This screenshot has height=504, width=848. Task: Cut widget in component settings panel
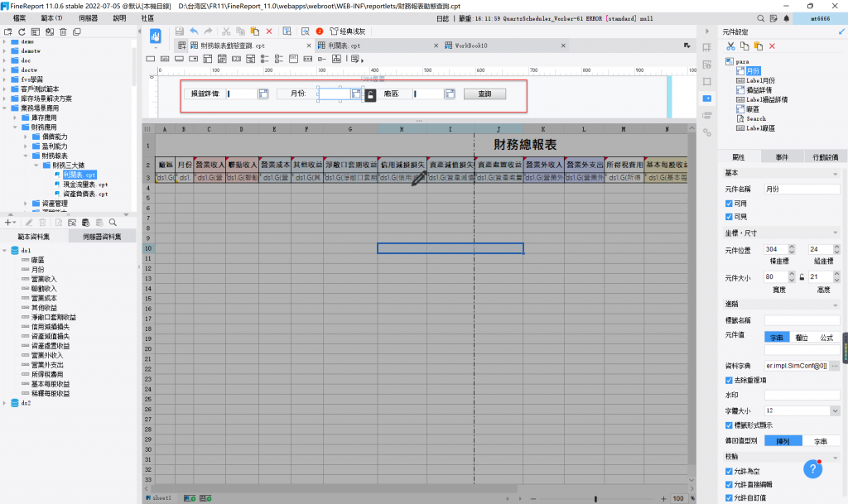coord(730,46)
